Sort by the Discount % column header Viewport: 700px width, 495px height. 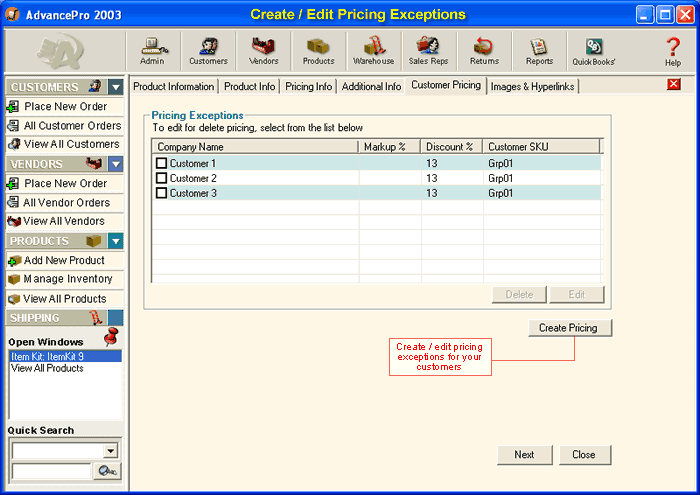pos(451,147)
